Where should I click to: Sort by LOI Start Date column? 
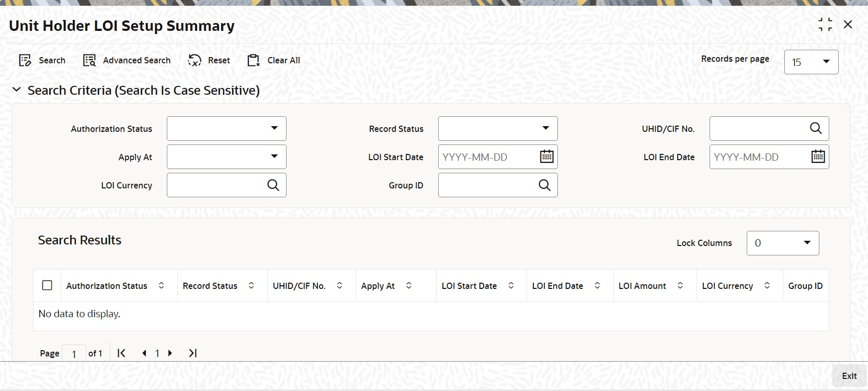click(511, 285)
